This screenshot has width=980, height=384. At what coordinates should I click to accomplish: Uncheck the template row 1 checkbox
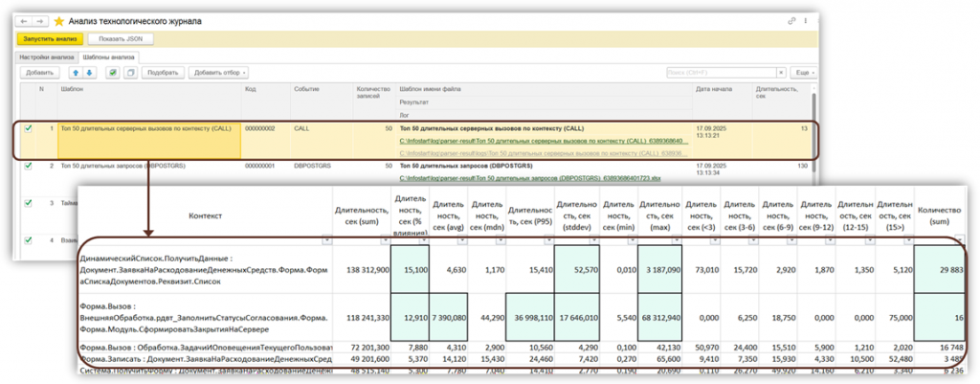pos(28,127)
